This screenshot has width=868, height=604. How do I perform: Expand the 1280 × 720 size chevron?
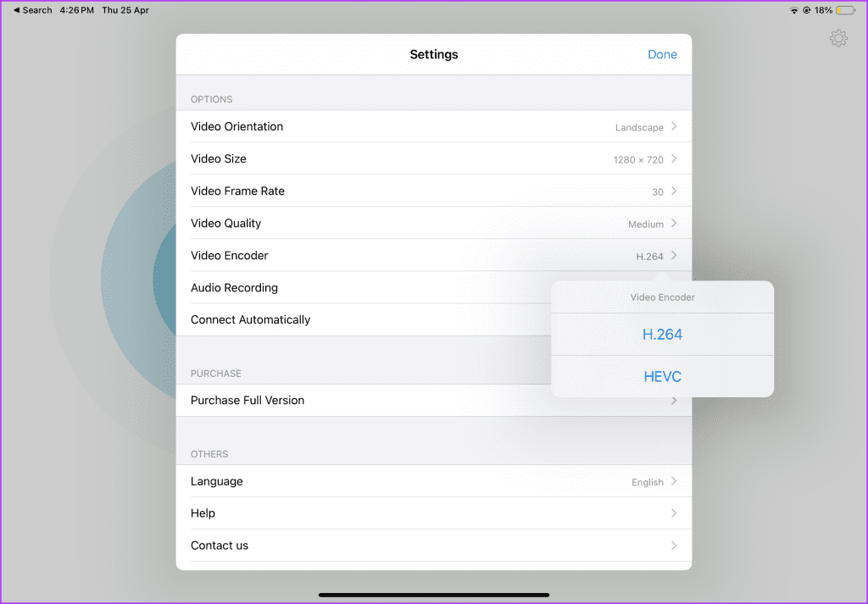coord(674,158)
